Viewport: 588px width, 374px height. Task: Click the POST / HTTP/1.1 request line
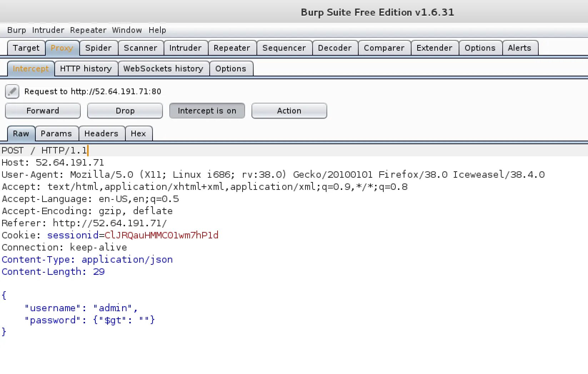click(44, 151)
